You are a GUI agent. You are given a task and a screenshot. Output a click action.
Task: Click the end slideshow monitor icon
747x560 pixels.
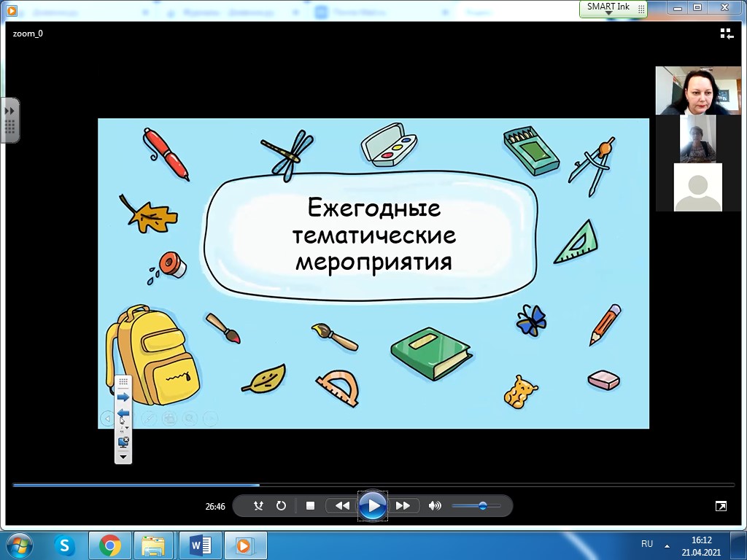(123, 441)
